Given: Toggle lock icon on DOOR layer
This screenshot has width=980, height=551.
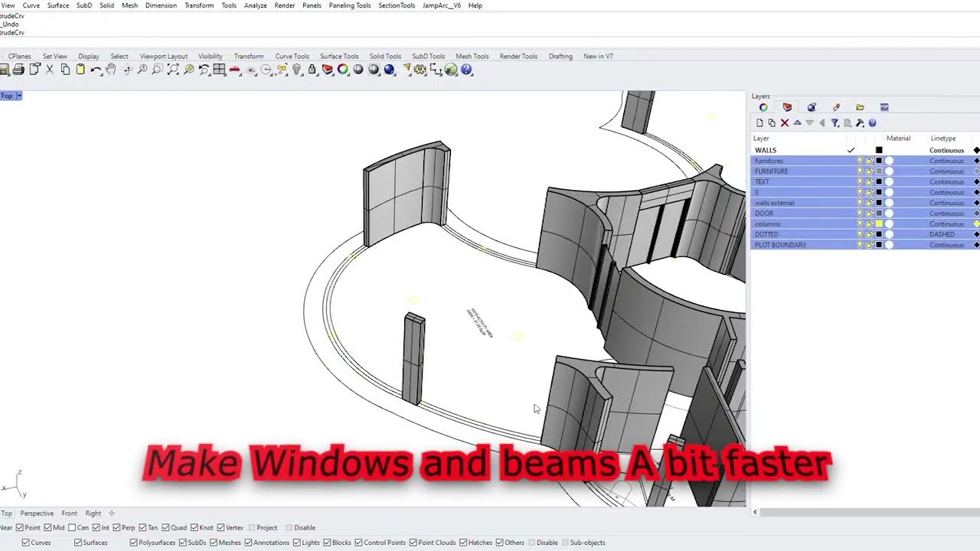Looking at the screenshot, I should coord(869,214).
